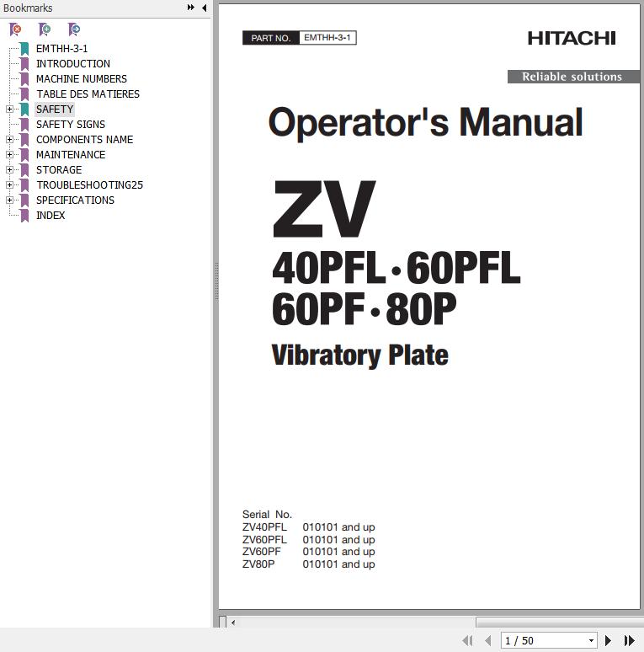Open the COMPONENTS NAME bookmark
This screenshot has height=652, width=644.
(85, 140)
